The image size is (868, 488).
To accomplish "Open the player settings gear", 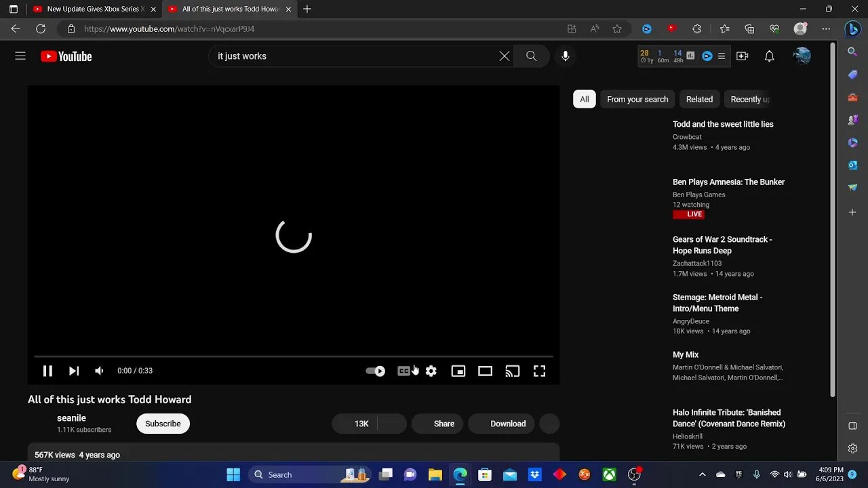I will [x=431, y=371].
